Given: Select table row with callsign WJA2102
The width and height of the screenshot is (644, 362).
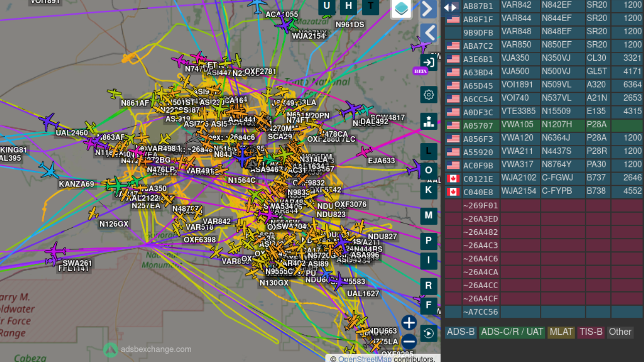Looking at the screenshot, I should click(543, 178).
